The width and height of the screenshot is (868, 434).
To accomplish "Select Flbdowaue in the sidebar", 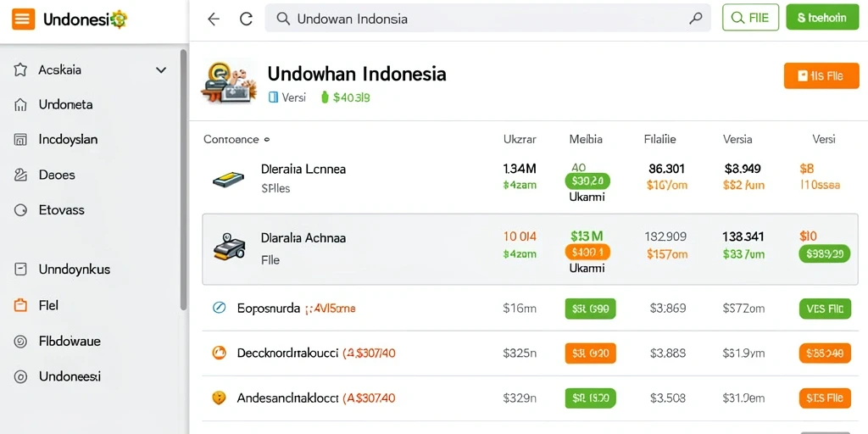I will click(70, 341).
